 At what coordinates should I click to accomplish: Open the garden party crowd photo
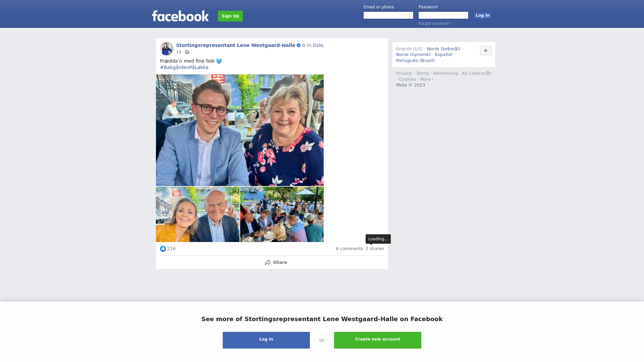282,215
